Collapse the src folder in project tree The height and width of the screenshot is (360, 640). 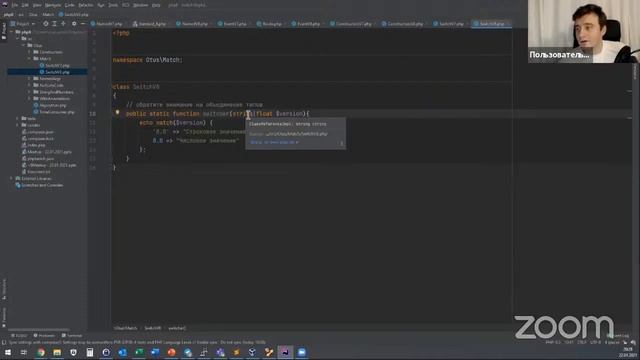18,38
